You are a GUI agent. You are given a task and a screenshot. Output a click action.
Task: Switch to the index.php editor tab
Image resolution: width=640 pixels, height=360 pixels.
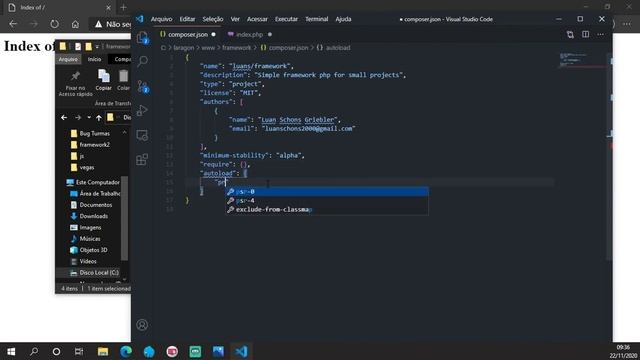249,35
